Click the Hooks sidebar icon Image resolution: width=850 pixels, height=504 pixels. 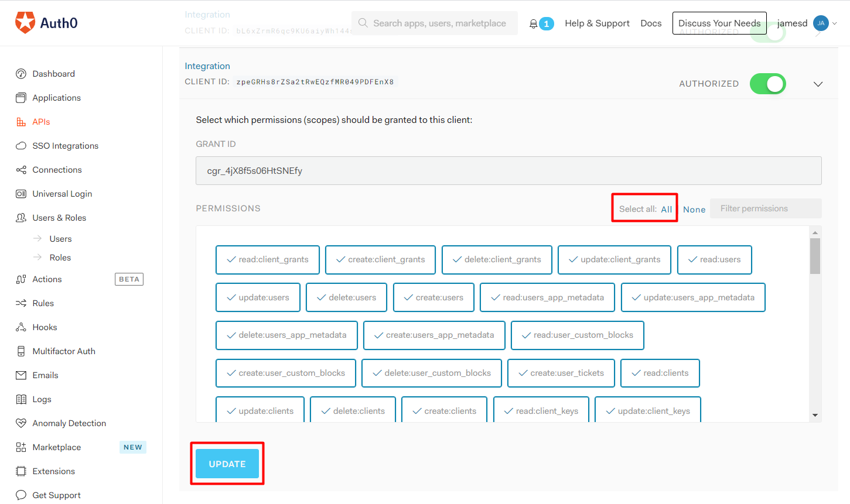21,327
